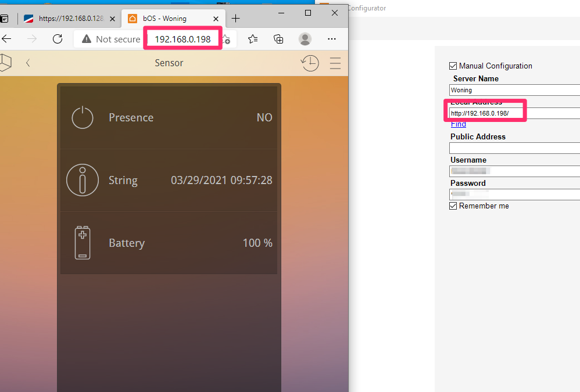Click the Find link

[458, 124]
